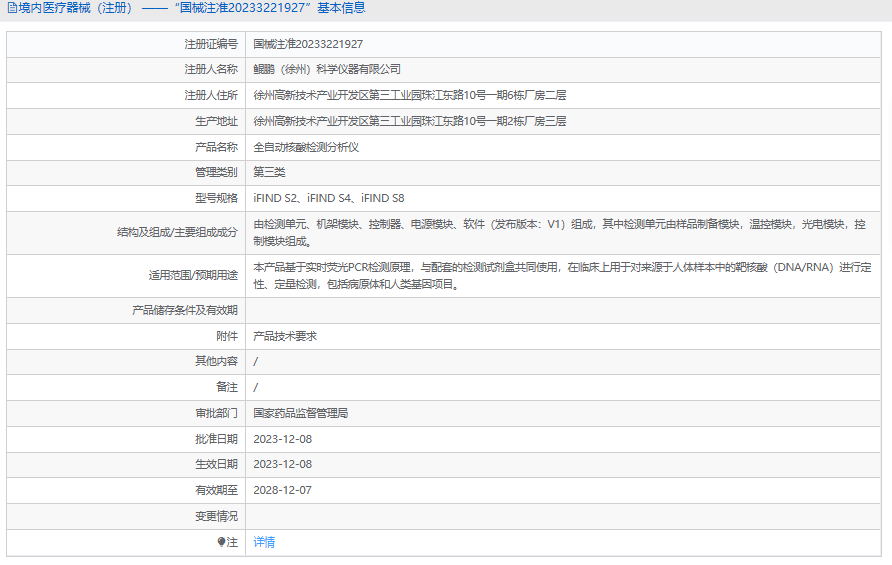The width and height of the screenshot is (892, 565).
Task: Click the 附件 label
Action: (x=227, y=336)
